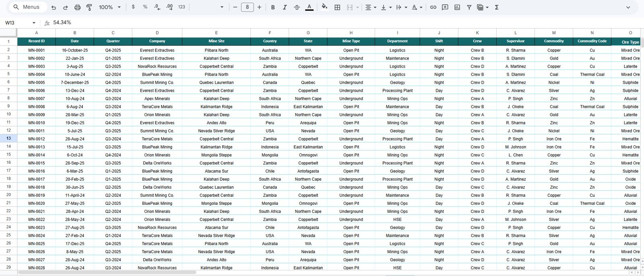This screenshot has height=276, width=644.
Task: Click cell MN-0020
Action: 37,203
